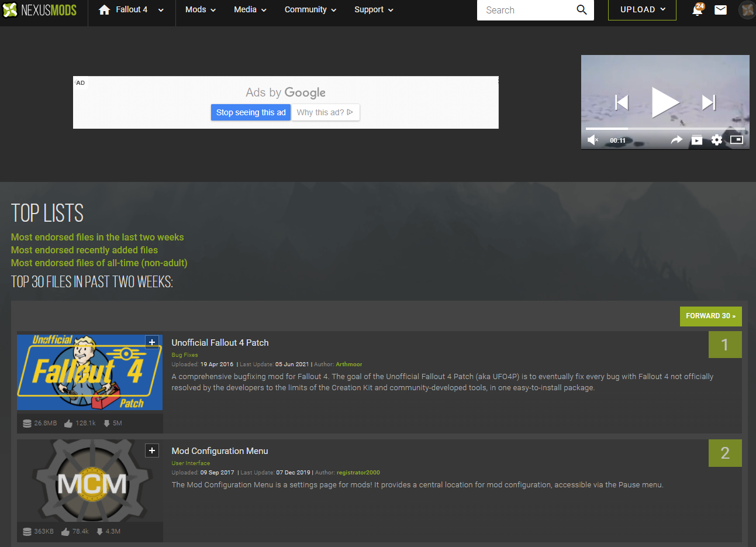Open the Bug Fixes category link
The image size is (756, 547).
(x=185, y=355)
